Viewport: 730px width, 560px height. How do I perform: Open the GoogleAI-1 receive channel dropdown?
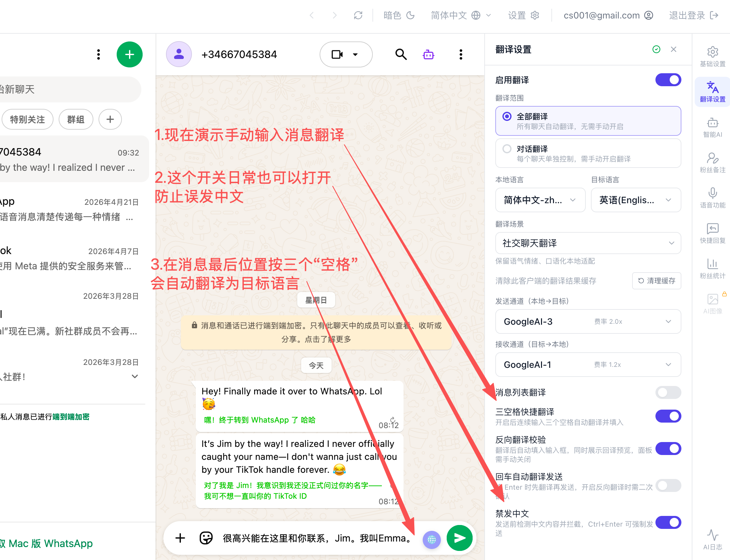(588, 364)
